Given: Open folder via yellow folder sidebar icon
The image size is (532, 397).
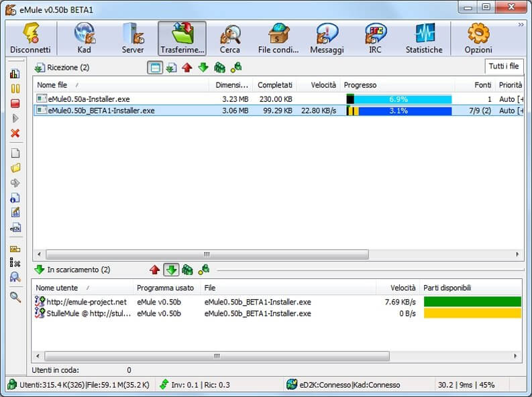Looking at the screenshot, I should pyautogui.click(x=15, y=168).
